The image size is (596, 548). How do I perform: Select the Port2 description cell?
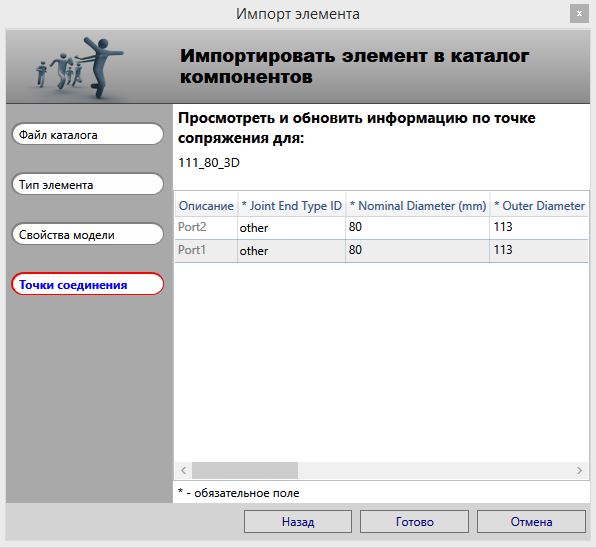[x=206, y=227]
